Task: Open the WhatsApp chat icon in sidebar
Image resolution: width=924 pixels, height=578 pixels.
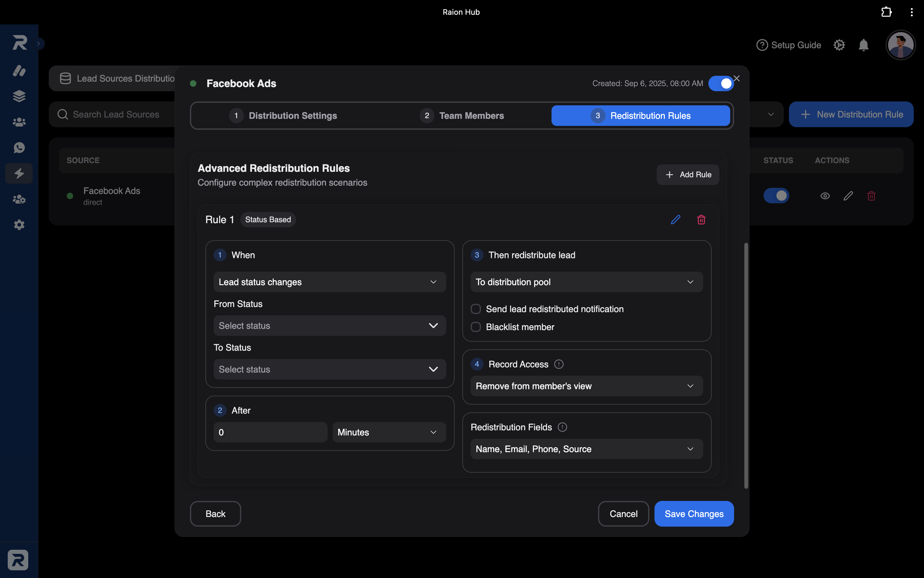Action: [x=19, y=148]
